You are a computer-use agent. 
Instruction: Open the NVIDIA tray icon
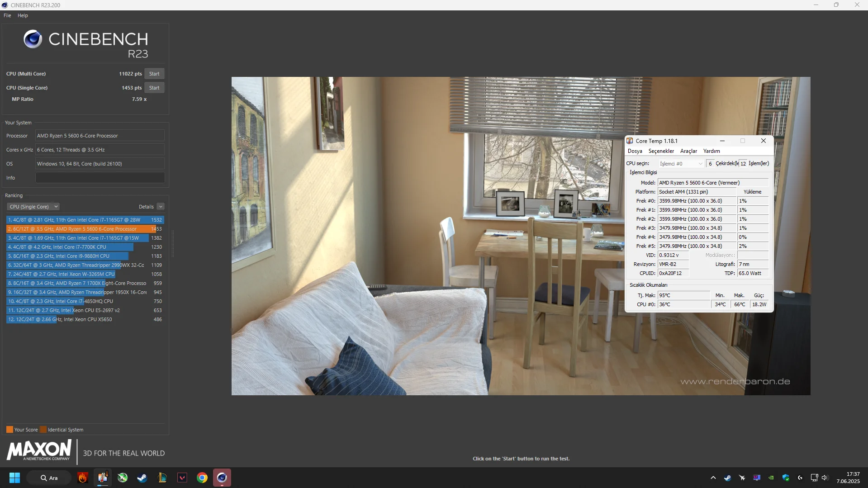click(x=771, y=478)
